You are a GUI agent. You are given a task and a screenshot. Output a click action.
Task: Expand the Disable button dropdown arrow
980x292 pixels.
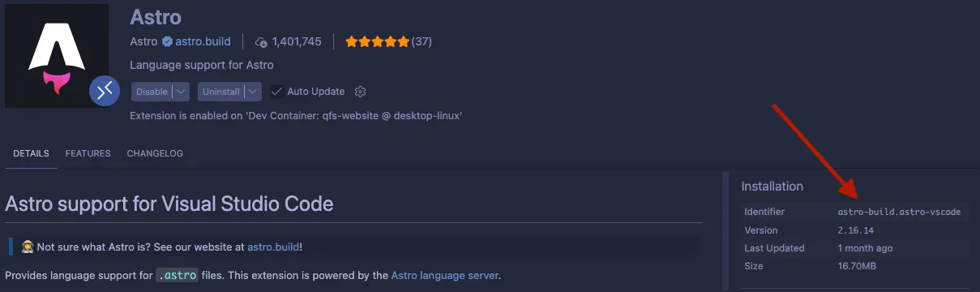(182, 92)
